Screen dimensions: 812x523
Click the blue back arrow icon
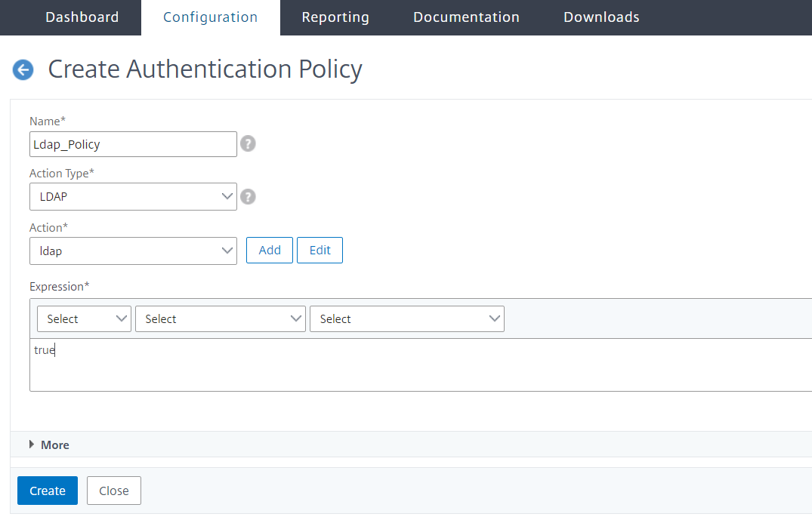pyautogui.click(x=23, y=70)
